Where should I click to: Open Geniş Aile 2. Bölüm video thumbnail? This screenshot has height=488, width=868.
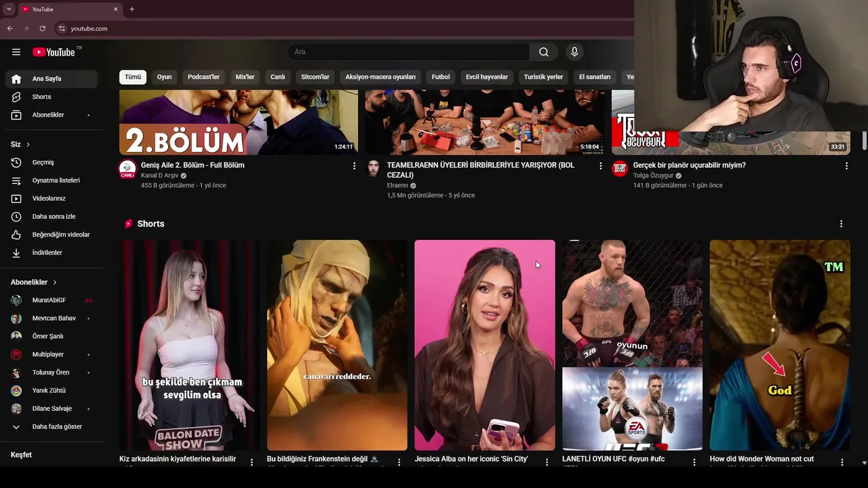[x=239, y=122]
